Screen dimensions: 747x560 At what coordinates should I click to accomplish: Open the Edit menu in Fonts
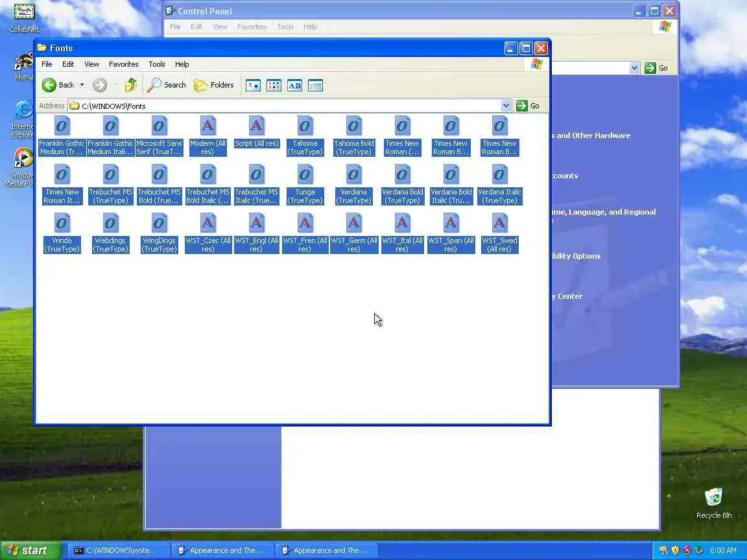[68, 64]
